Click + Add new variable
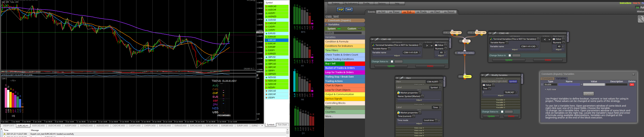The image size is (644, 137). (x=551, y=90)
